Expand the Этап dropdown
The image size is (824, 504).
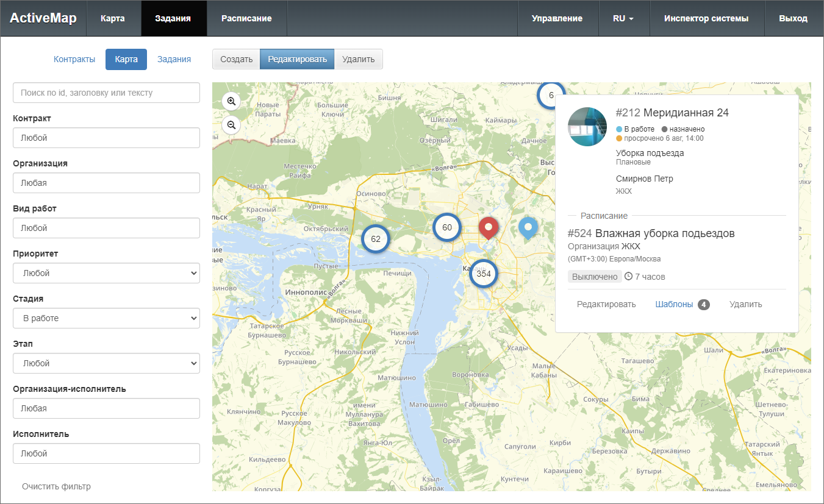(x=106, y=363)
